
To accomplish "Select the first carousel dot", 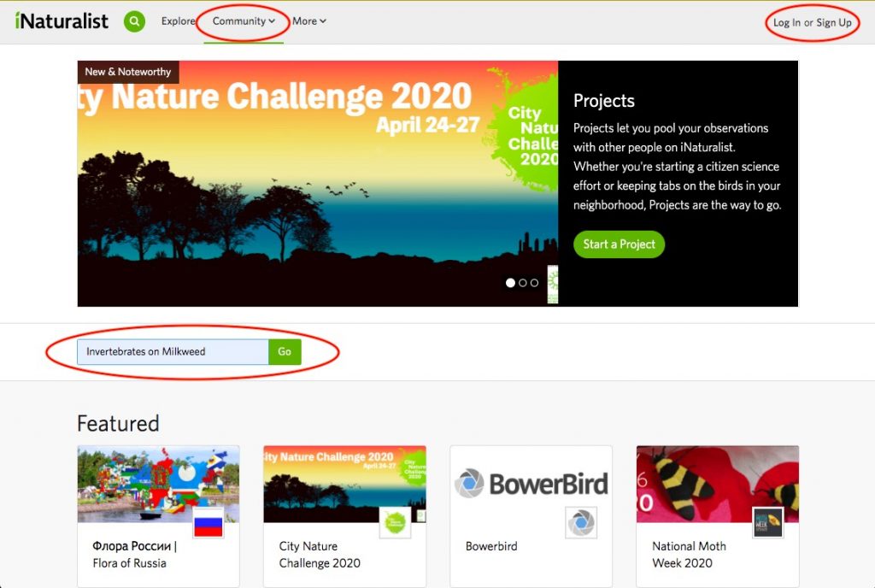I will pyautogui.click(x=510, y=283).
